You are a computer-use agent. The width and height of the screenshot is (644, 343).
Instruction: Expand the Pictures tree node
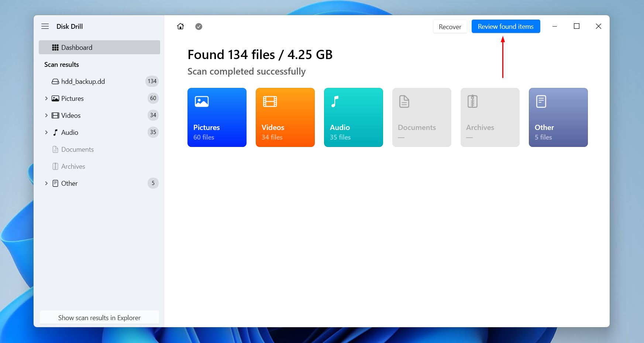coord(46,98)
